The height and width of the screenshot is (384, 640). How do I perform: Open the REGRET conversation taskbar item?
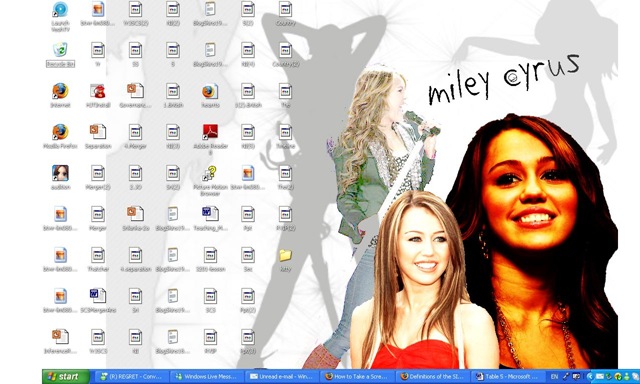(x=131, y=377)
